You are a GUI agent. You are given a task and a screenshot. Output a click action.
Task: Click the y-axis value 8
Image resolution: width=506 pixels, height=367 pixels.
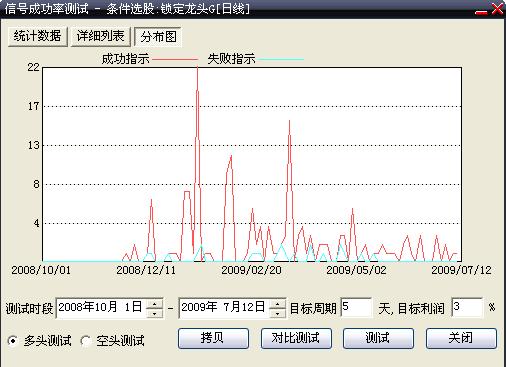click(x=36, y=184)
